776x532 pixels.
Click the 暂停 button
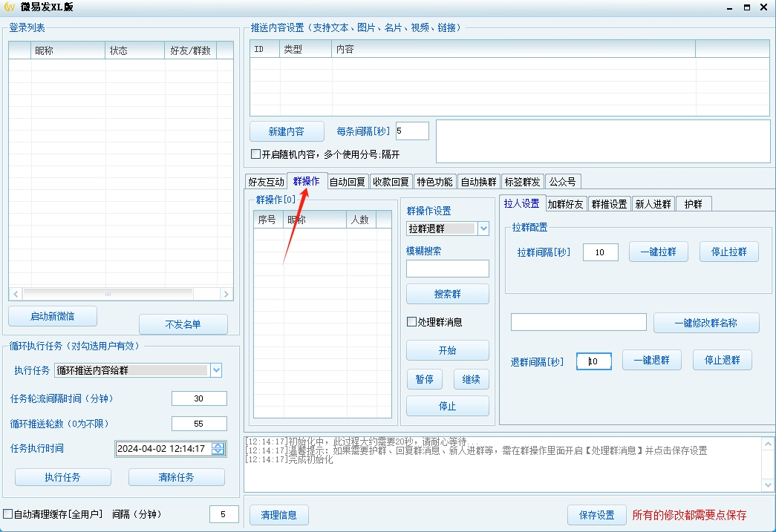tap(425, 379)
